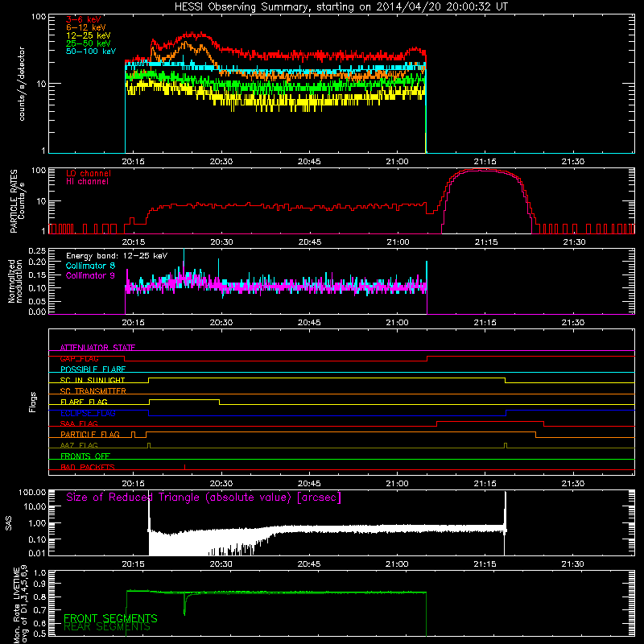
Task: Click the Flags axis label
Action: click(x=32, y=402)
